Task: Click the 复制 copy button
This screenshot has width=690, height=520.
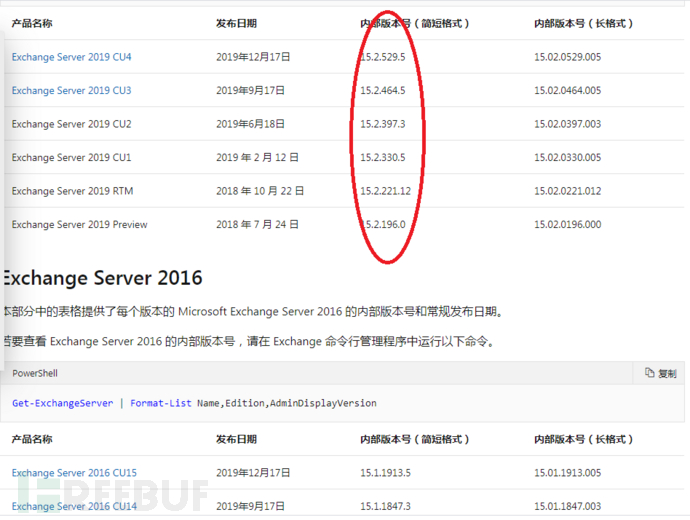Action: (661, 374)
